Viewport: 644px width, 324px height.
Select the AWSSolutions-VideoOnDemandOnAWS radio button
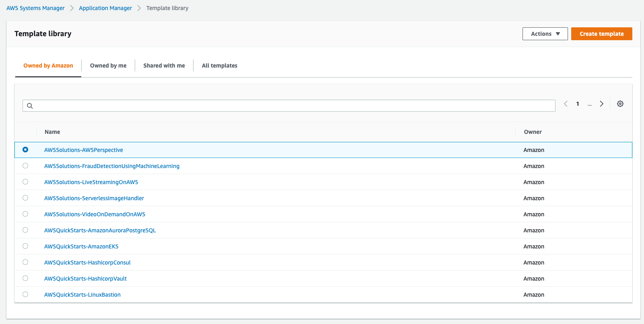point(25,214)
